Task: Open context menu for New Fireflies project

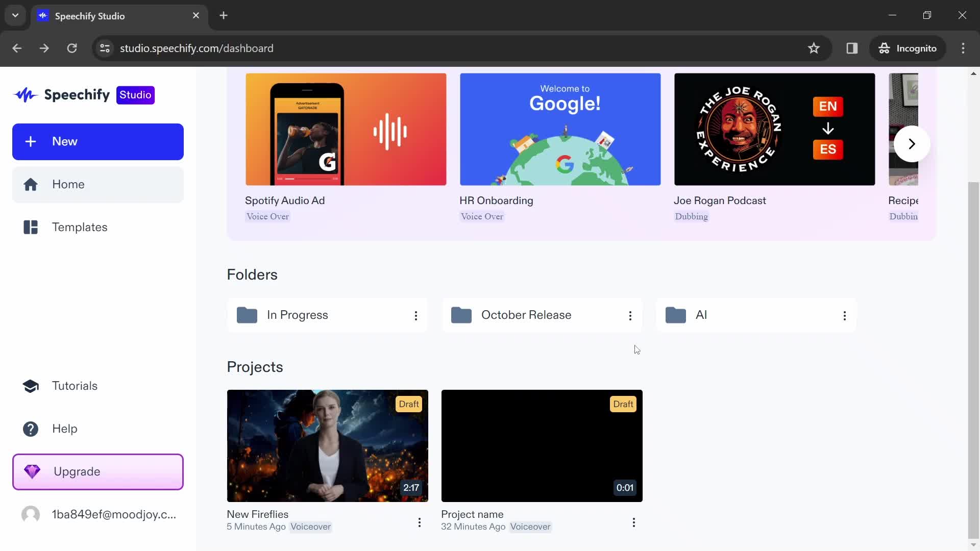Action: click(420, 522)
